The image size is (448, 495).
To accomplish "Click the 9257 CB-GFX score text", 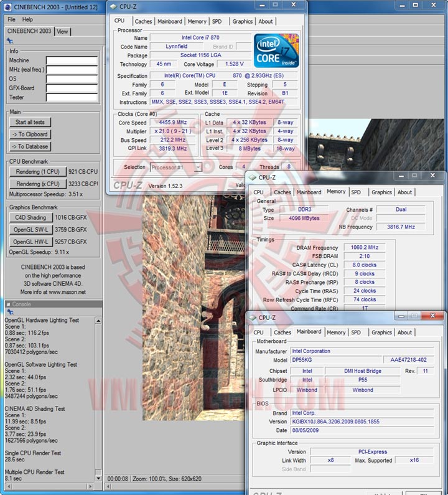I will (71, 242).
